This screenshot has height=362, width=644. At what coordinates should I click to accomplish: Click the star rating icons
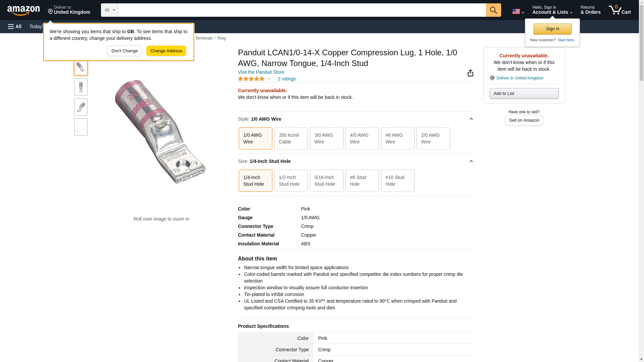pos(251,79)
